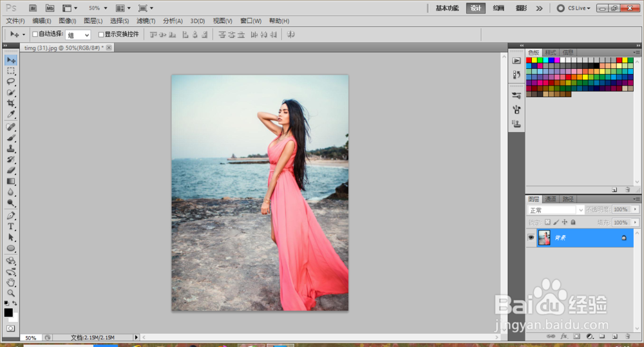Select the Background layer thumbnail
The width and height of the screenshot is (644, 347).
(544, 238)
